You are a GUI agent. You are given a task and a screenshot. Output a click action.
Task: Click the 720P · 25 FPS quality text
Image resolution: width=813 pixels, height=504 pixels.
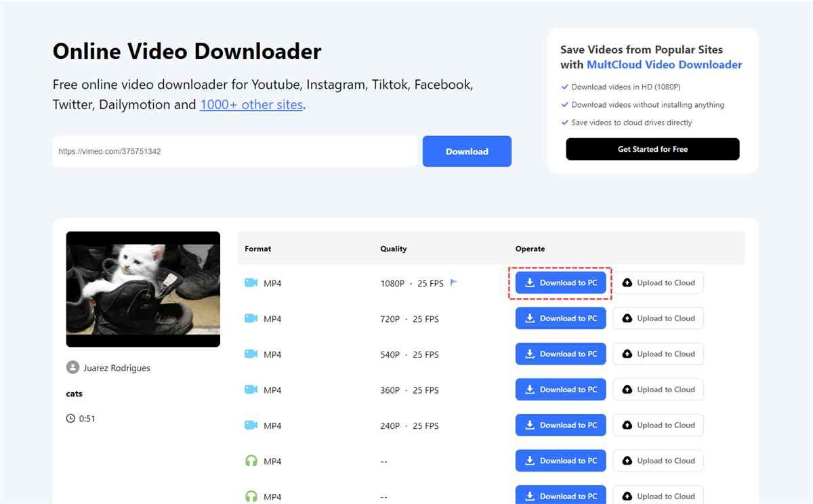(409, 318)
